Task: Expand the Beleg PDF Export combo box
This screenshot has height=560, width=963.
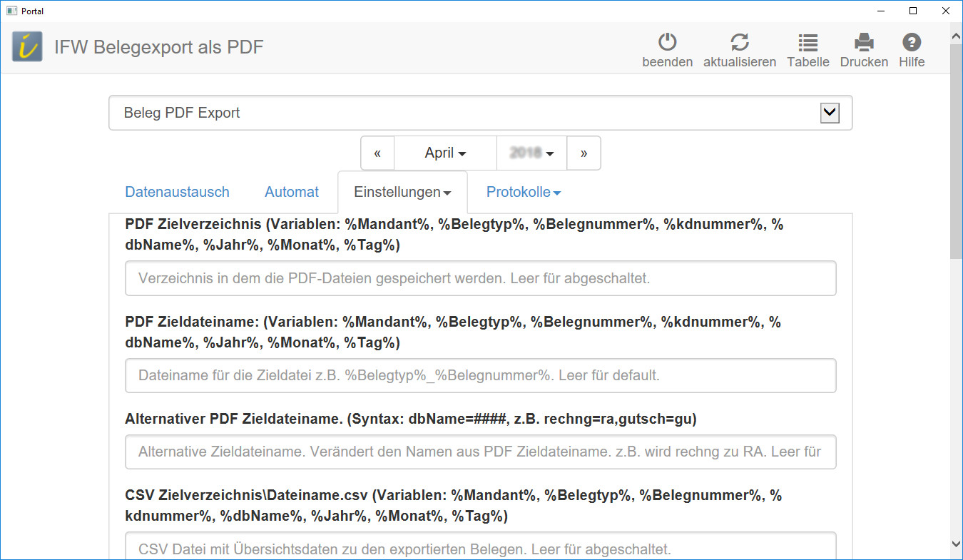Action: [x=829, y=113]
